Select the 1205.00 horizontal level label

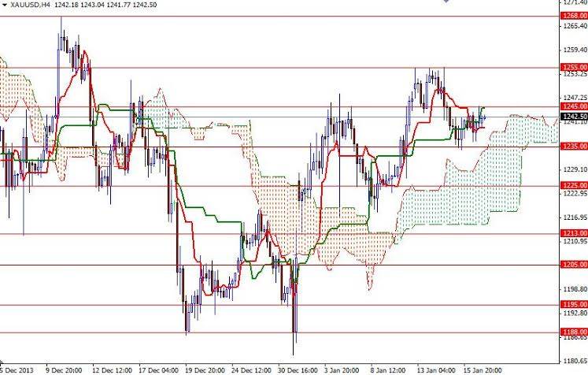(574, 265)
